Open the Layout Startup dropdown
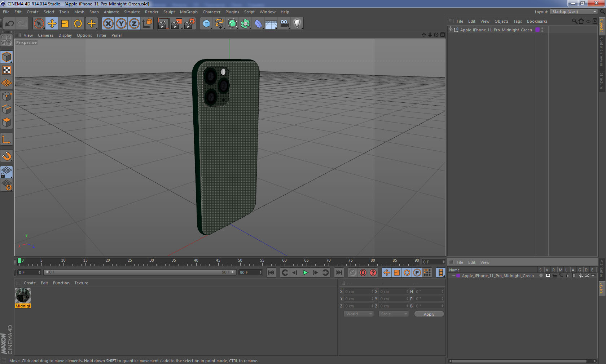 [x=574, y=12]
